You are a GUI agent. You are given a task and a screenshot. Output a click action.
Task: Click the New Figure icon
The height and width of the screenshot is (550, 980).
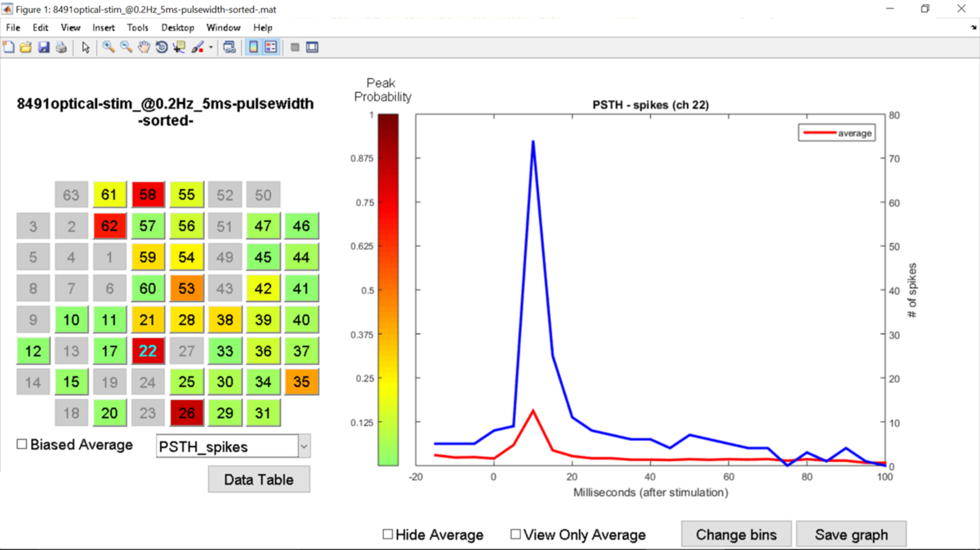8,47
